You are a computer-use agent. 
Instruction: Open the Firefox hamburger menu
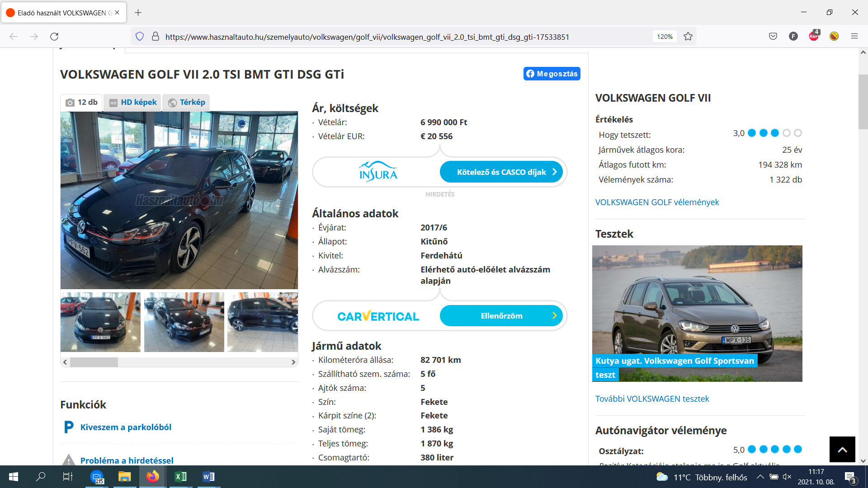(854, 36)
